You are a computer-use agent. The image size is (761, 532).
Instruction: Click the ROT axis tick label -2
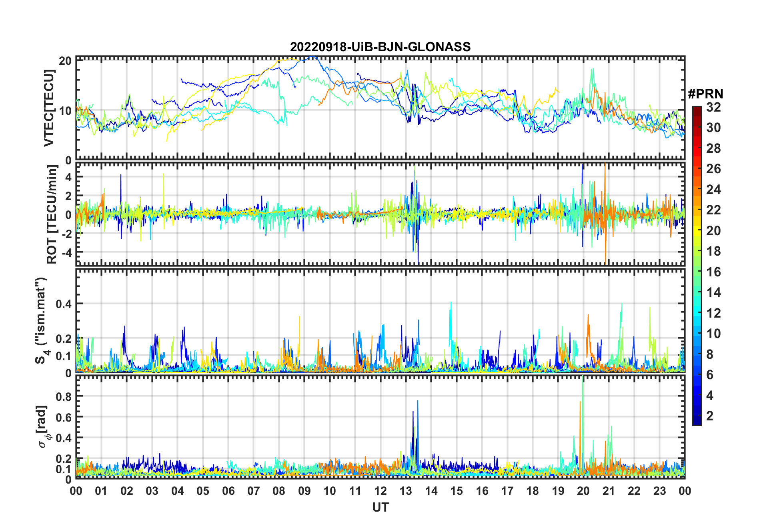66,234
